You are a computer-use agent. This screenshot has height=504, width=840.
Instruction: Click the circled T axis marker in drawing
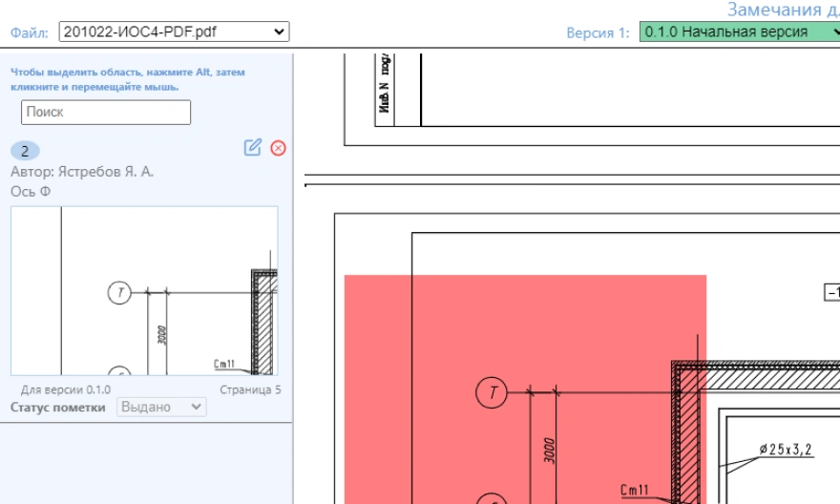(492, 392)
